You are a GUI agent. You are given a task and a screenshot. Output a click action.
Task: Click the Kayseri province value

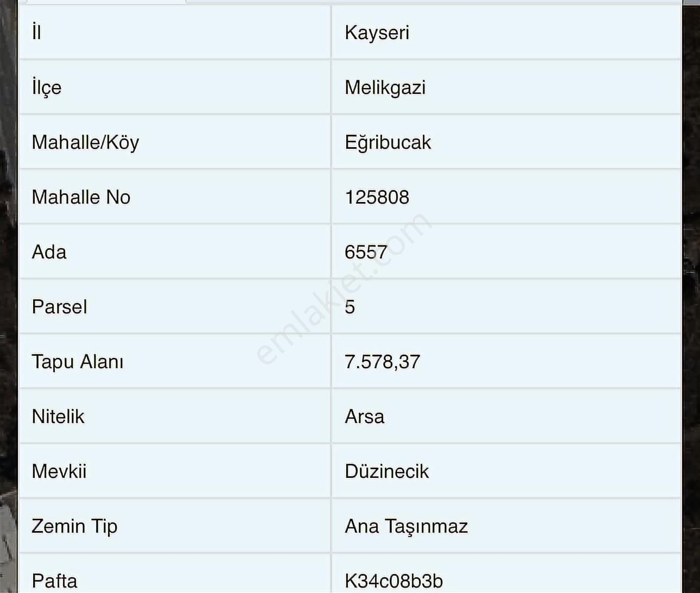(x=377, y=33)
